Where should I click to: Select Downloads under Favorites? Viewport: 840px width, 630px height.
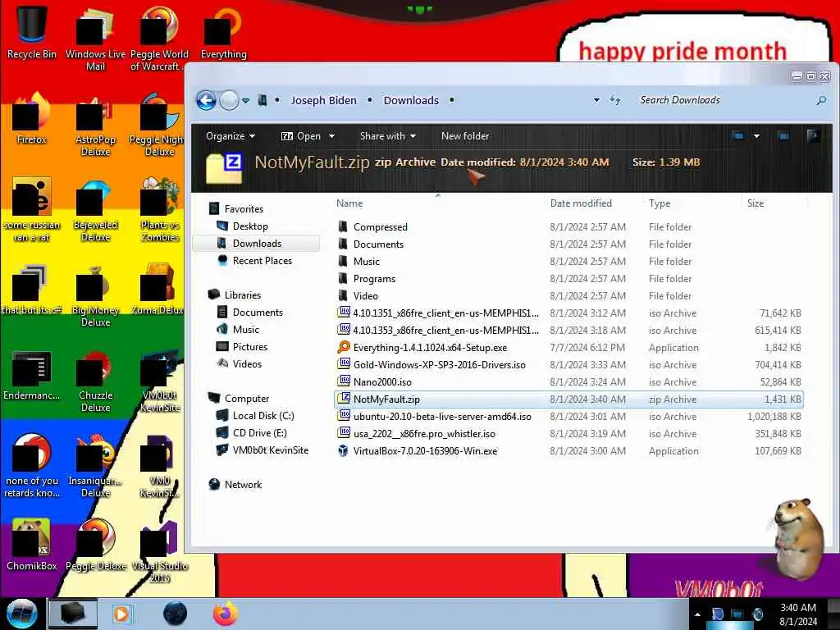point(257,243)
